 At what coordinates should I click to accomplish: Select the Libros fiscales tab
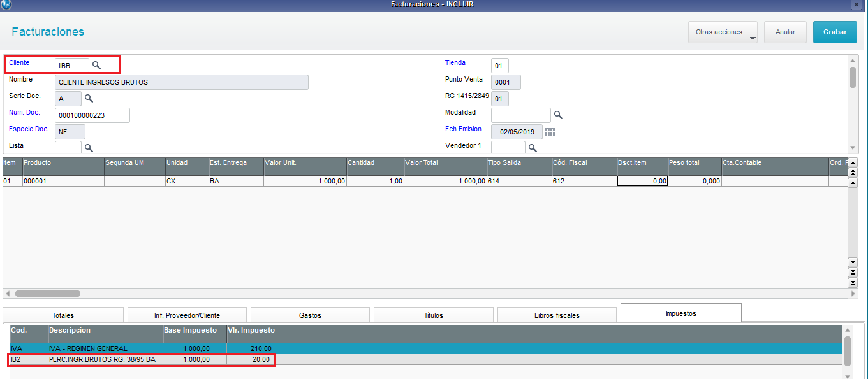pos(557,315)
